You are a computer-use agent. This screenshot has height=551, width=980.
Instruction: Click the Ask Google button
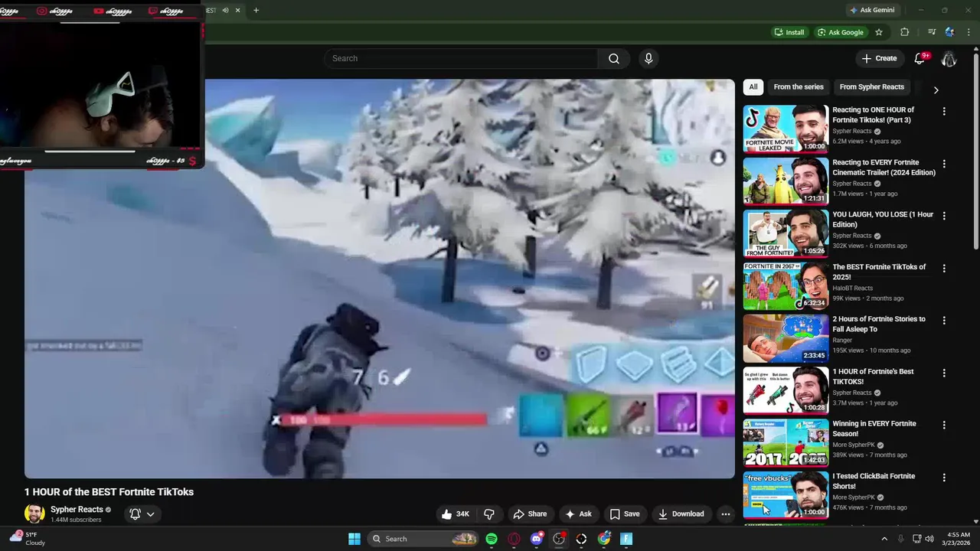point(840,32)
